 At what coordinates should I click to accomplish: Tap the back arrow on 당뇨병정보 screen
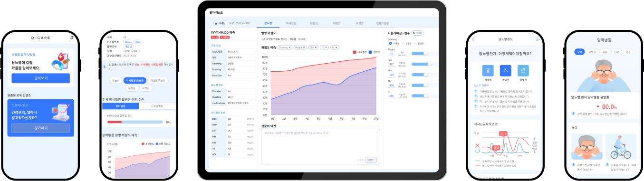[473, 39]
